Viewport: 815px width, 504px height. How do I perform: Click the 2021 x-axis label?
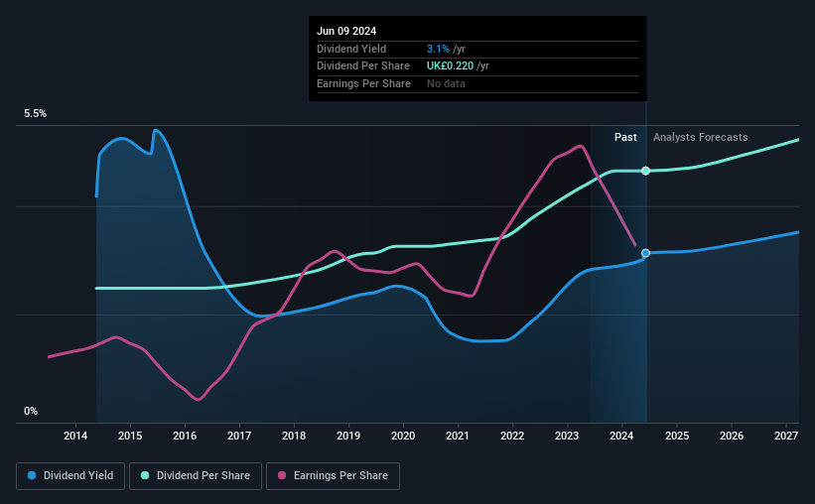click(458, 436)
